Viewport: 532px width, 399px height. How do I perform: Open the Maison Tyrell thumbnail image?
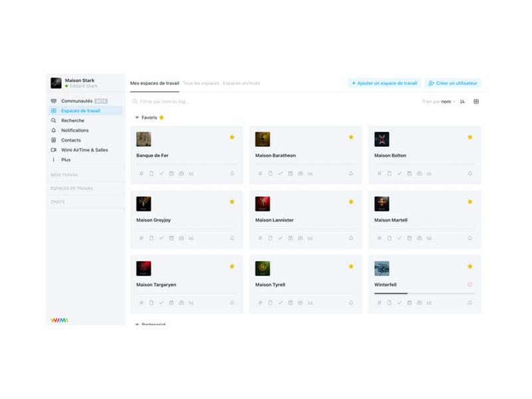(263, 269)
